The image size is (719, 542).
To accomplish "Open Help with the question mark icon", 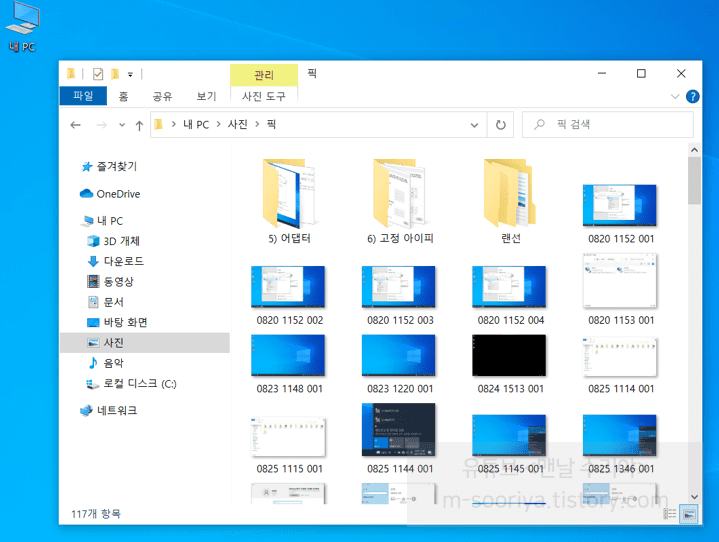I will tap(692, 96).
